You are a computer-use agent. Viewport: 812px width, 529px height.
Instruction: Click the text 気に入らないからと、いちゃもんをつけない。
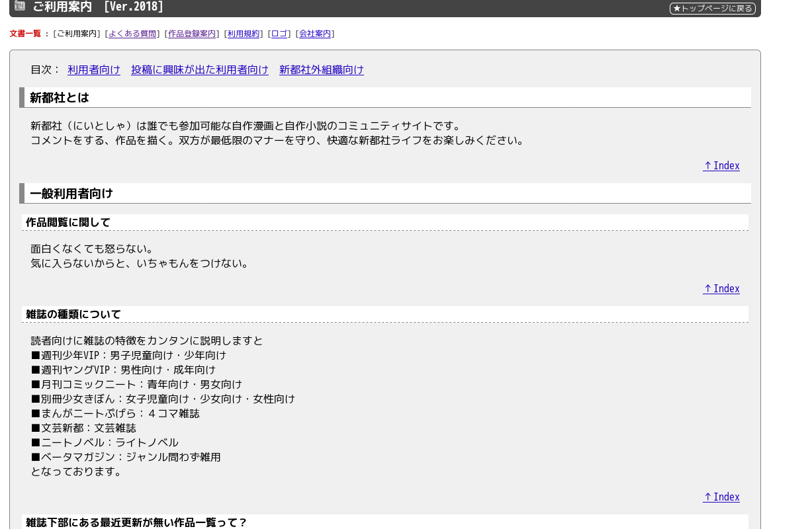click(140, 264)
